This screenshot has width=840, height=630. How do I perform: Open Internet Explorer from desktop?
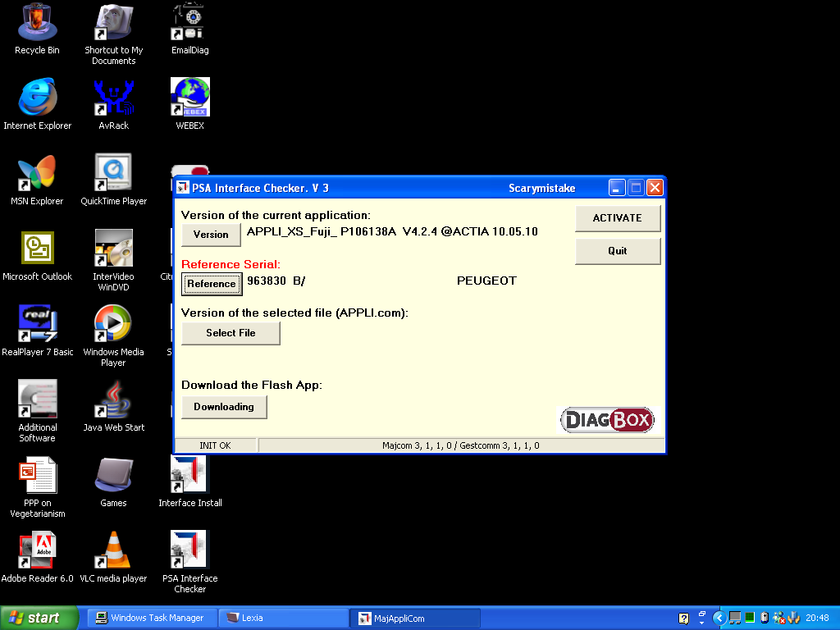pos(37,104)
